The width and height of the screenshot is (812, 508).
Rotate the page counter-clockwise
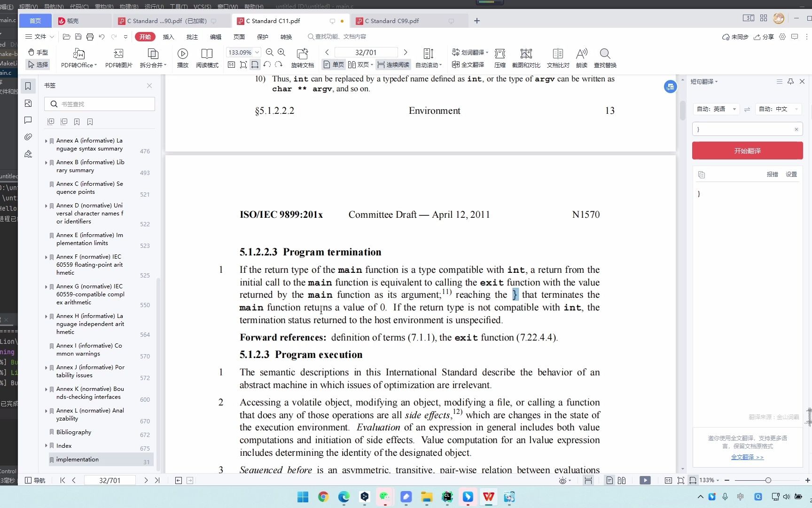click(x=267, y=64)
